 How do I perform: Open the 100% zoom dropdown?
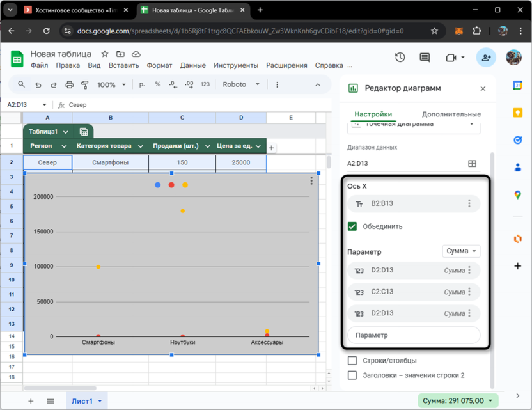tap(111, 84)
